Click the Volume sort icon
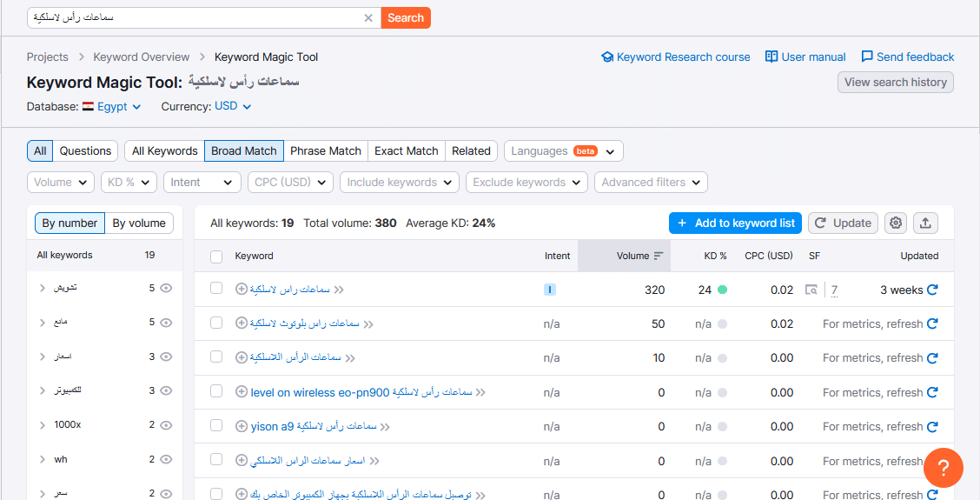The image size is (980, 500). [659, 256]
